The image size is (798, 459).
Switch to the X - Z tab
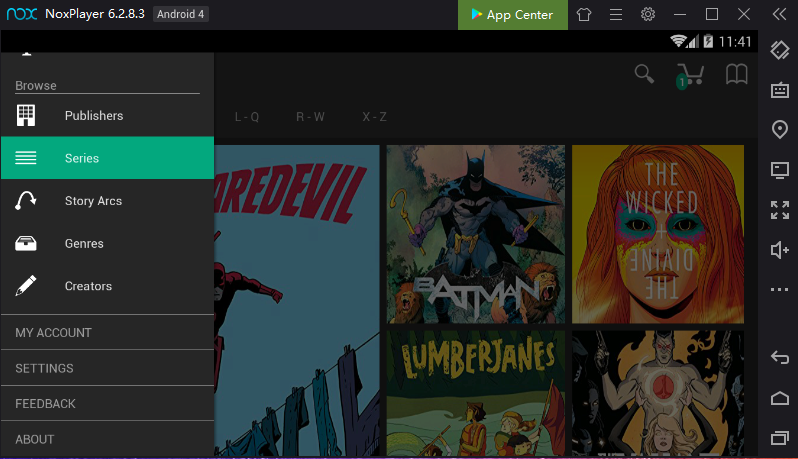[375, 117]
